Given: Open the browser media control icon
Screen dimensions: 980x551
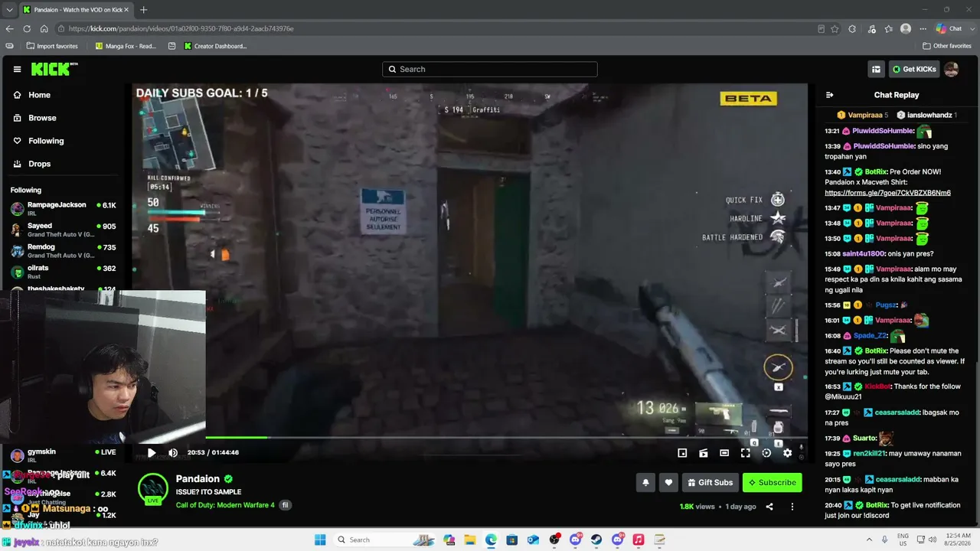Looking at the screenshot, I should [x=871, y=29].
